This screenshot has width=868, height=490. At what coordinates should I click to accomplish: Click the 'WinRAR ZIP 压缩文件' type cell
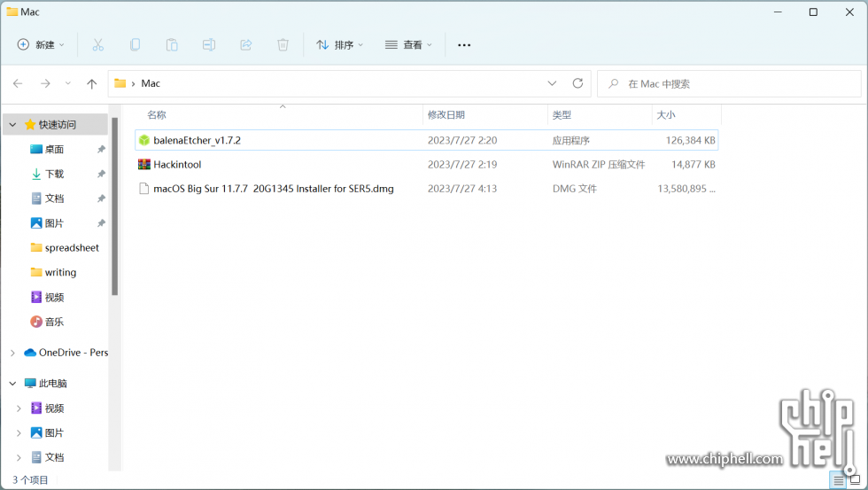click(x=599, y=165)
